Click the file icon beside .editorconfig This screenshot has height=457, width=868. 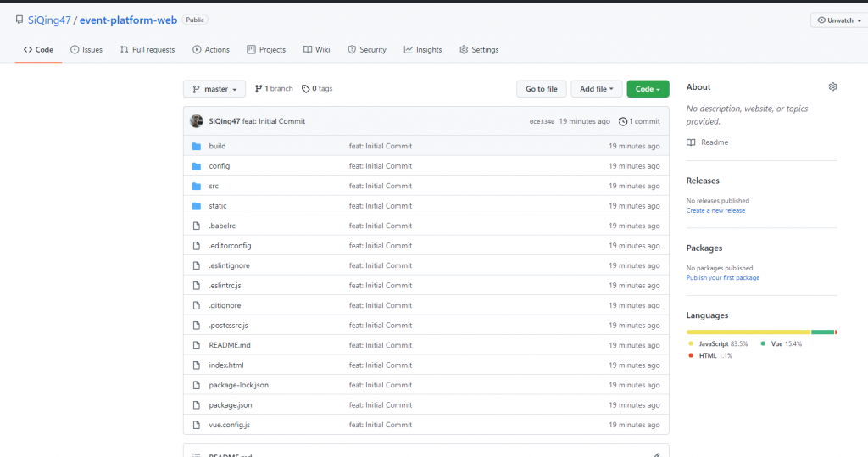point(197,246)
